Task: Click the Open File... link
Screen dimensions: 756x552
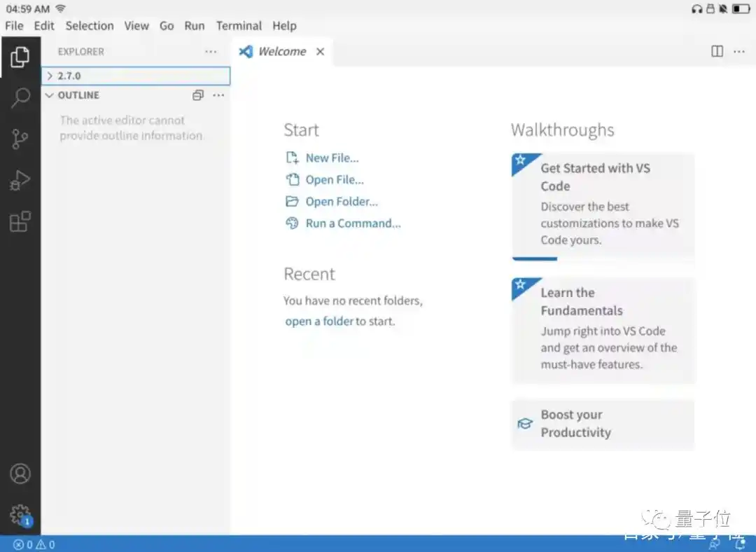Action: [335, 179]
